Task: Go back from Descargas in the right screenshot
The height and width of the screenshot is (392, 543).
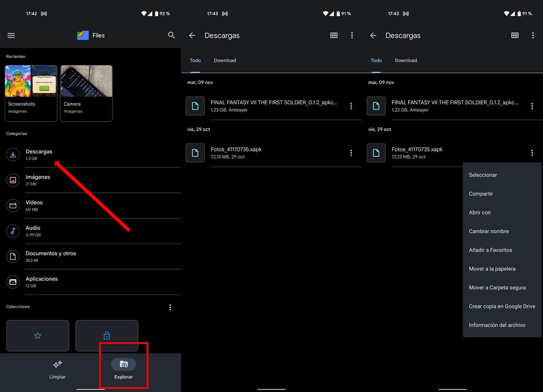Action: tap(373, 35)
